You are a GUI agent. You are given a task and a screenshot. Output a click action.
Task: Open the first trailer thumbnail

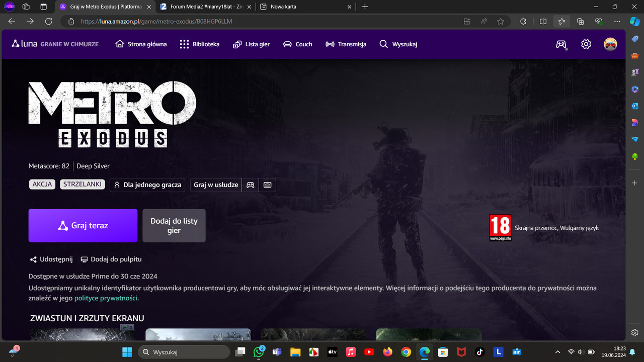(82, 335)
